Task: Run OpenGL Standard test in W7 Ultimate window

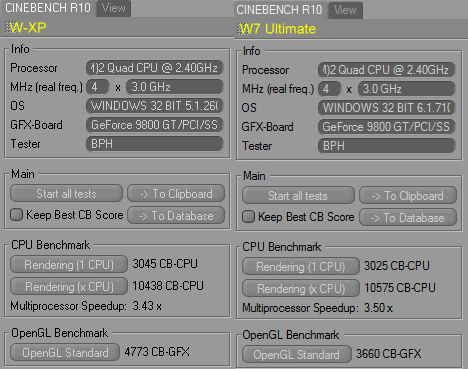Action: tap(297, 354)
